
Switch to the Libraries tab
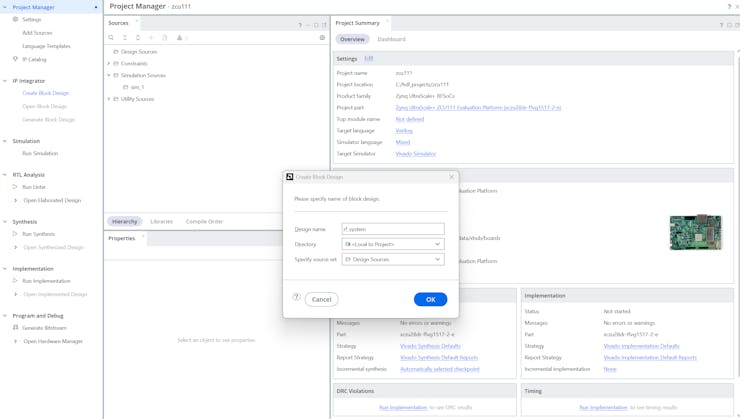[x=161, y=221]
